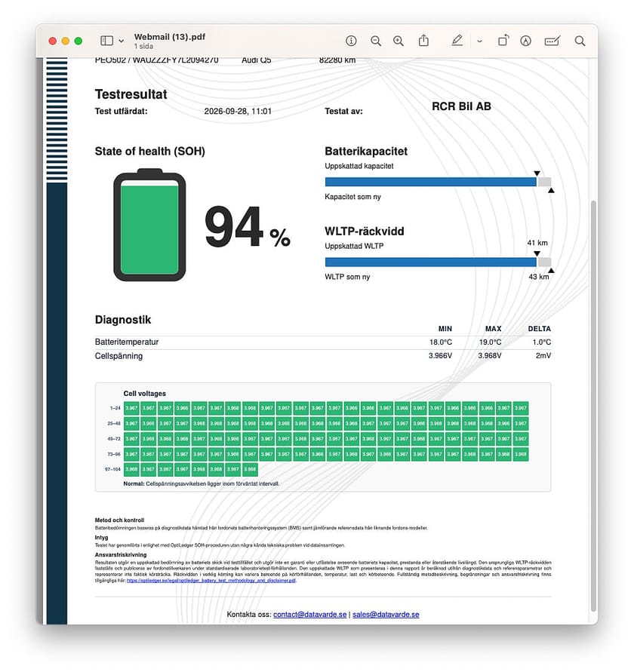The width and height of the screenshot is (634, 672).
Task: Click the red close window button
Action: (52, 41)
